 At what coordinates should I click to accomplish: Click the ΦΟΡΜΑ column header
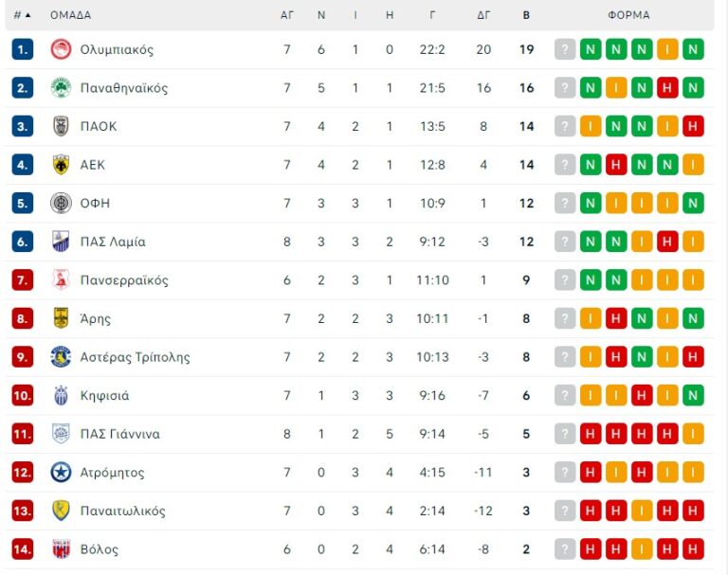[x=628, y=15]
